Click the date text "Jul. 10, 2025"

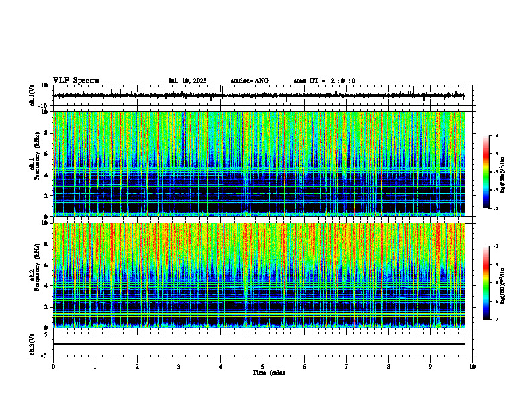click(187, 81)
